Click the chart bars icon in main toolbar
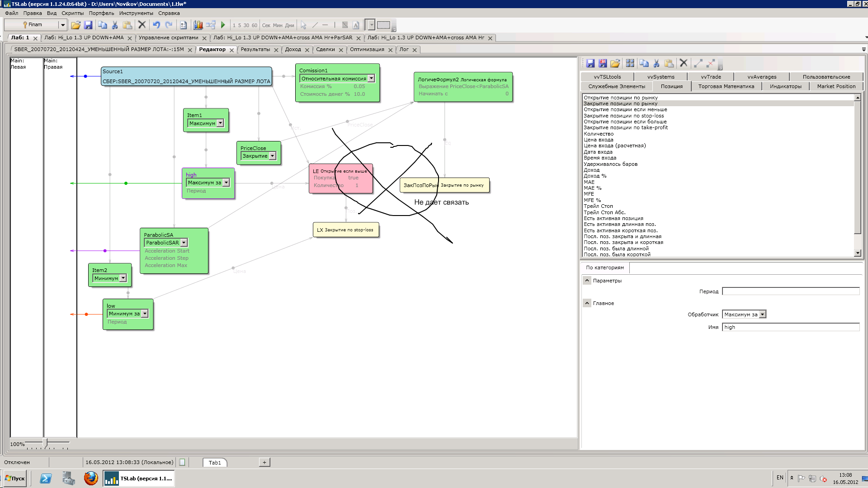This screenshot has height=488, width=868. pyautogui.click(x=198, y=25)
